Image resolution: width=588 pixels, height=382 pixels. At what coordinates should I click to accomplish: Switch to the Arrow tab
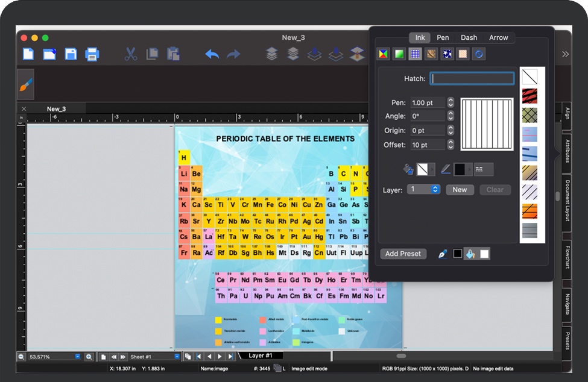coord(498,37)
